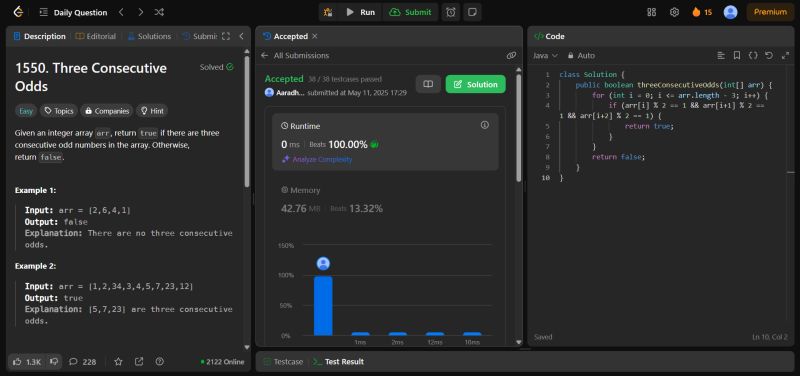Screen dimensions: 800x376
Task: Reset code to default icon
Action: click(769, 55)
